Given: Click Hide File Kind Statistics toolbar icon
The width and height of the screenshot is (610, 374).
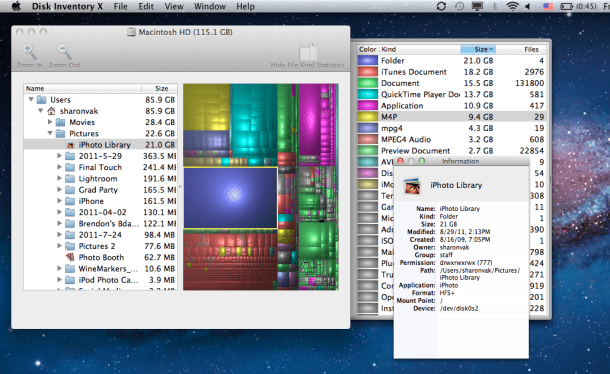Looking at the screenshot, I should point(308,51).
